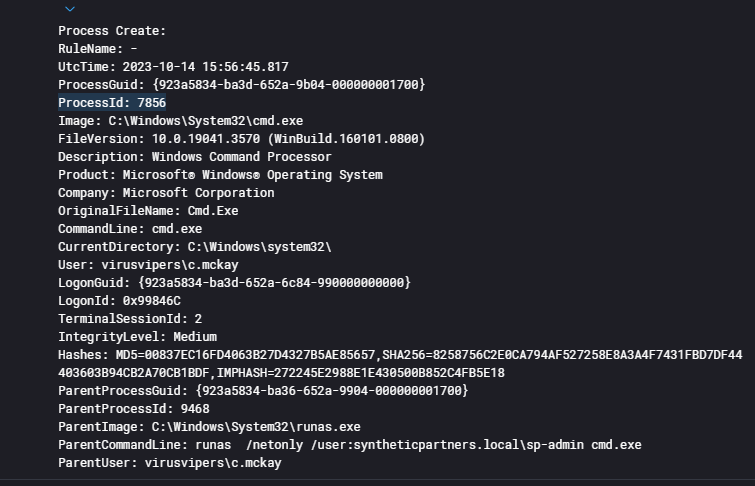This screenshot has height=486, width=755.
Task: Click the LogonId 0x99846C line
Action: tap(119, 301)
